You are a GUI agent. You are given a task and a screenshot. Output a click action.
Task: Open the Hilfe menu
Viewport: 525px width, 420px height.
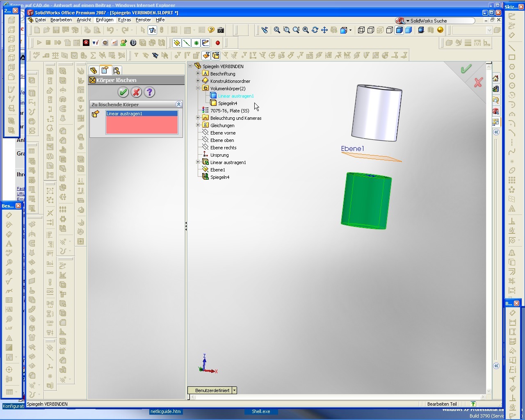tap(160, 20)
